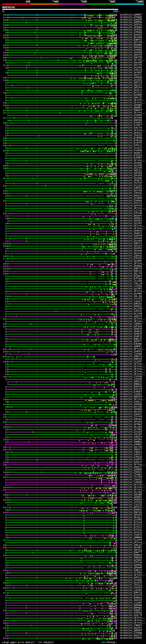This screenshot has width=146, height=644.
Task: Click the cyan ~100% identity legend segment
Action: pos(130,4)
